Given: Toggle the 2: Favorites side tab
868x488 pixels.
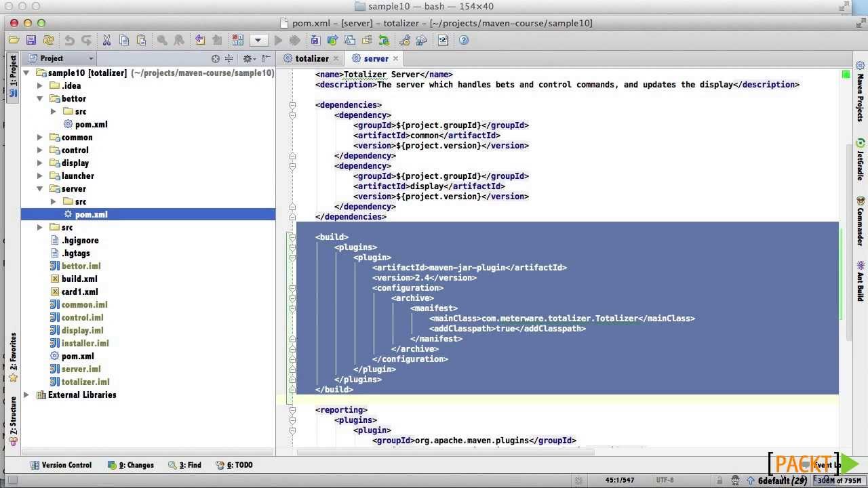Looking at the screenshot, I should [13, 357].
